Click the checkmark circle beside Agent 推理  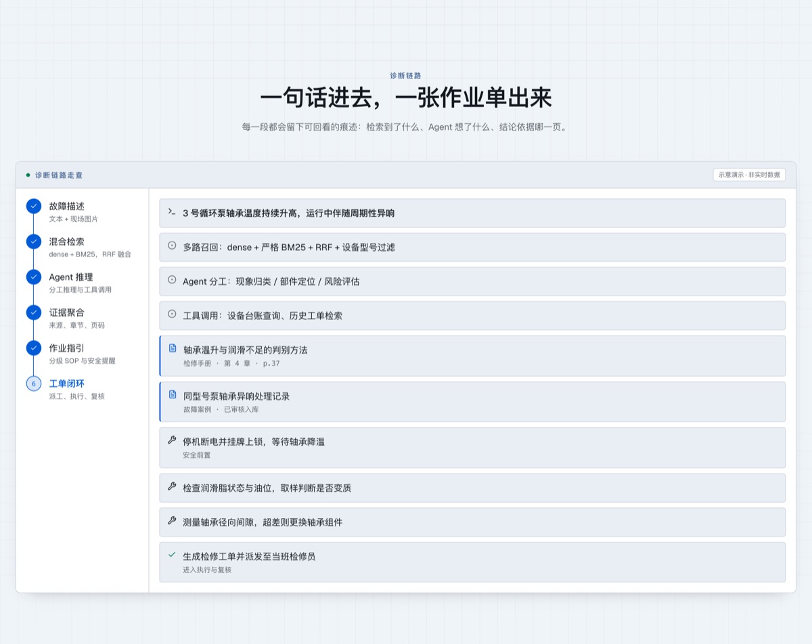pos(34,277)
